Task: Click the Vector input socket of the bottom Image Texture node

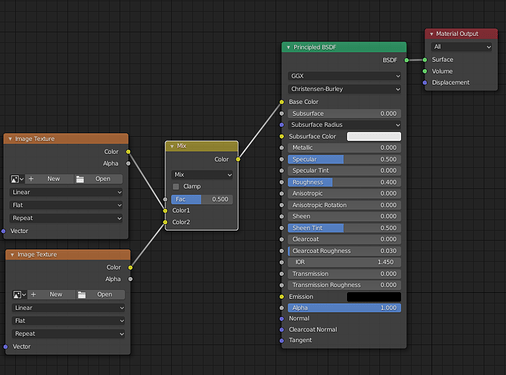Action: pyautogui.click(x=6, y=347)
